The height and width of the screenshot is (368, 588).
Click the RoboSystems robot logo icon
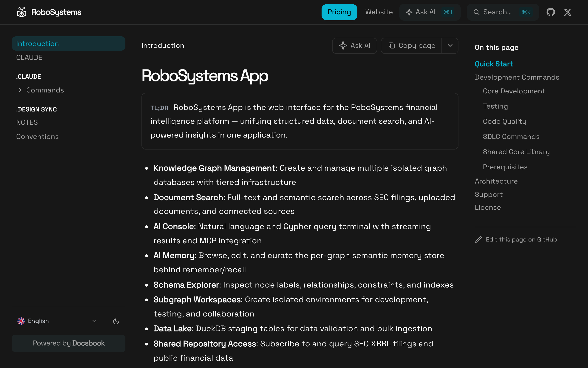pyautogui.click(x=22, y=12)
